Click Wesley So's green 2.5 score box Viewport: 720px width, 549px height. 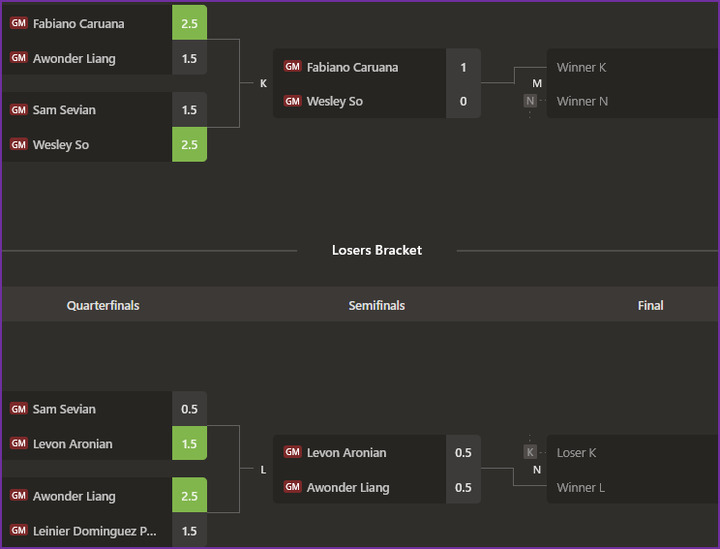(189, 145)
